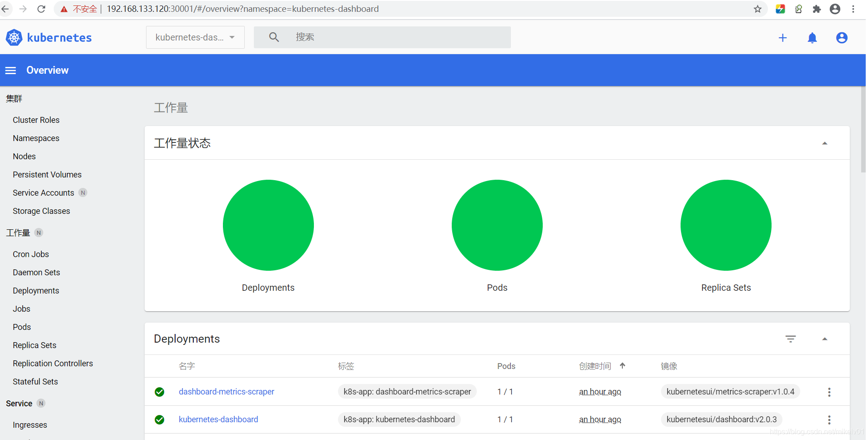Click the kubernetes brand name link
Image resolution: width=868 pixels, height=440 pixels.
pyautogui.click(x=60, y=38)
